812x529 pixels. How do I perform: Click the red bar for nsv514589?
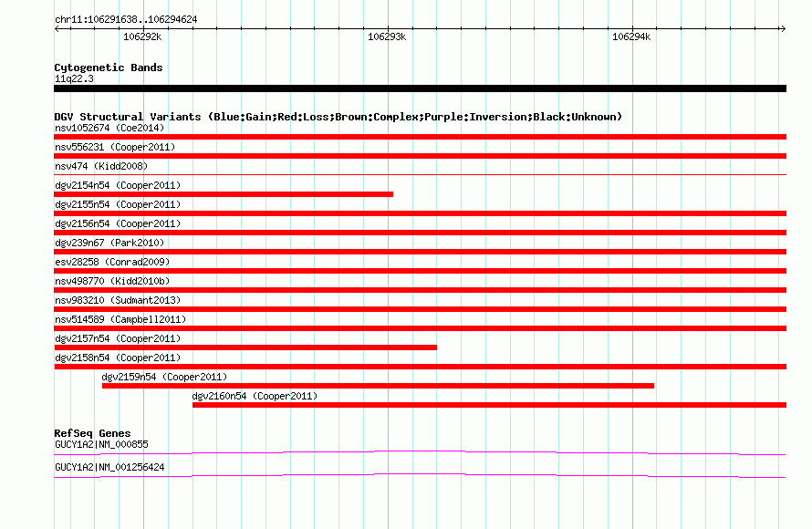pos(420,328)
